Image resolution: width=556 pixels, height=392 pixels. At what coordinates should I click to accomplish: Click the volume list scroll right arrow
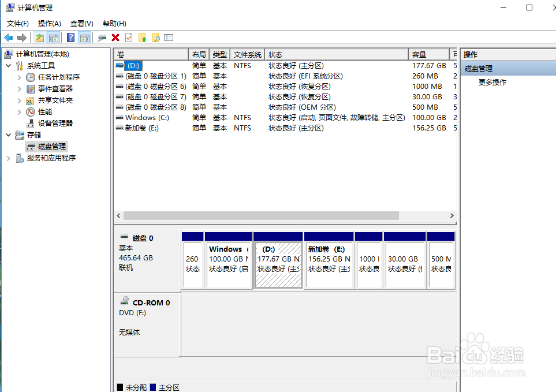(451, 215)
